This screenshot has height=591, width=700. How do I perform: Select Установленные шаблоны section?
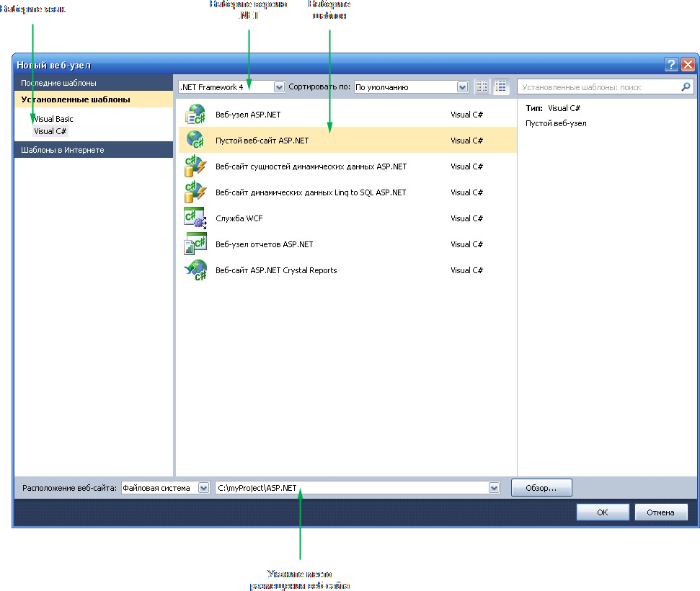coord(94,99)
